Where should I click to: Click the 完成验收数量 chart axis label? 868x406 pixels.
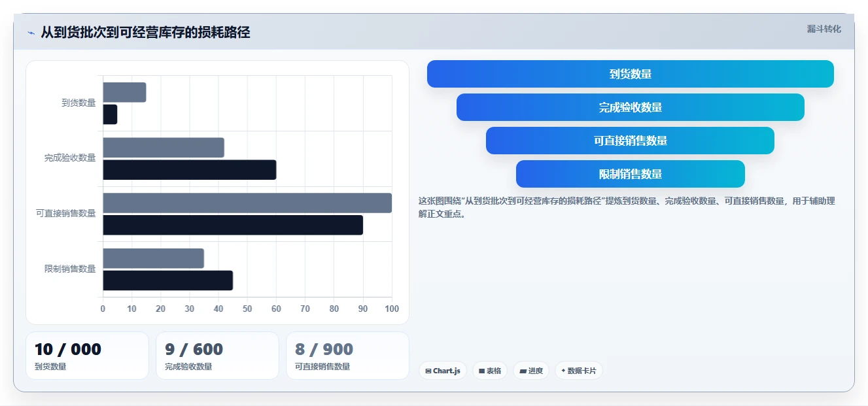click(x=70, y=158)
